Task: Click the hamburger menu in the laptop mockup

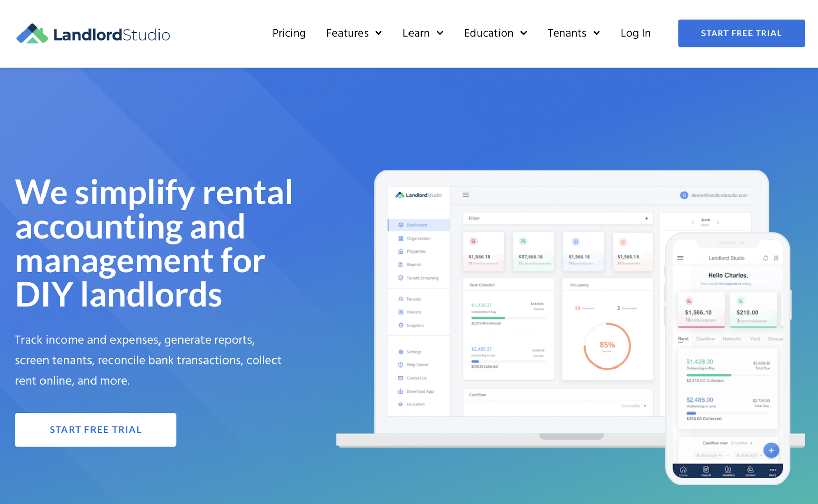Action: coord(466,195)
